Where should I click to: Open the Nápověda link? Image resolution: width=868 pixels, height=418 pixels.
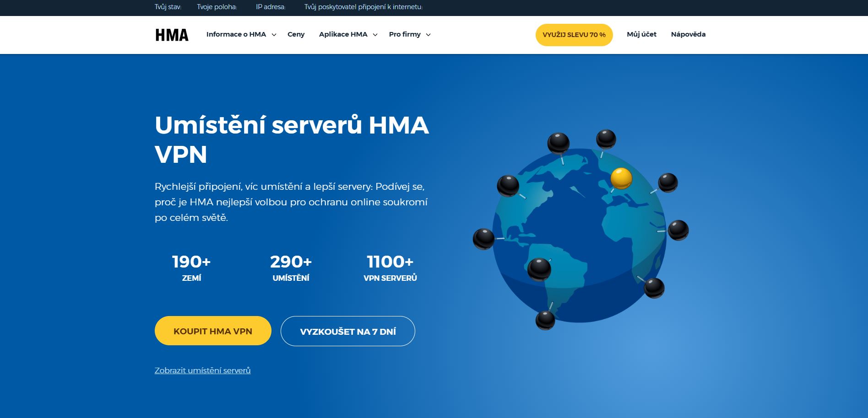[688, 34]
